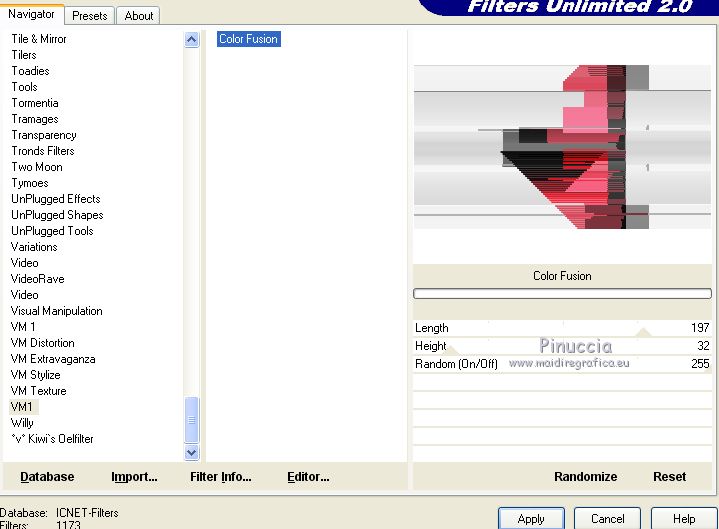Select the VM 1 category
The height and width of the screenshot is (529, 719).
[x=23, y=327]
